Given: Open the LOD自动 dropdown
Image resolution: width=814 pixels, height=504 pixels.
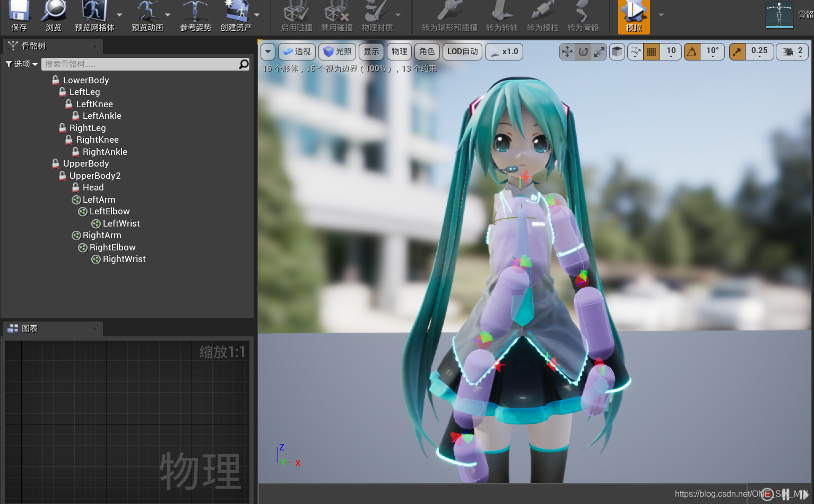Looking at the screenshot, I should pos(462,51).
